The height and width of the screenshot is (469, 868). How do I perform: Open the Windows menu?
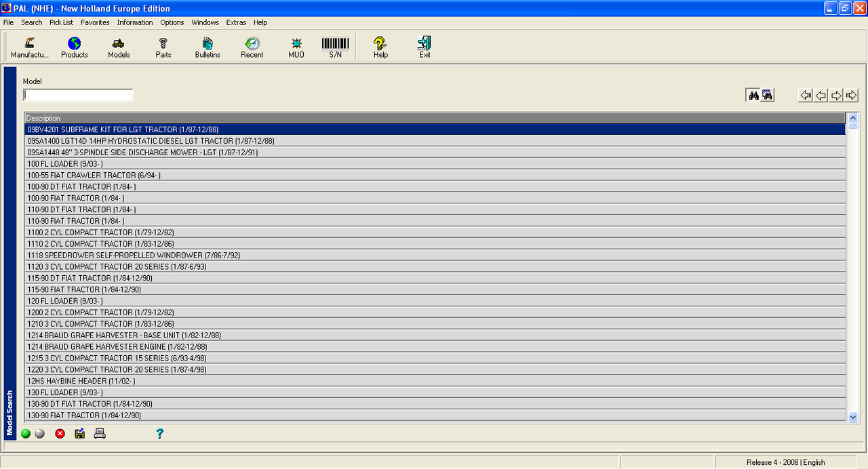click(205, 22)
